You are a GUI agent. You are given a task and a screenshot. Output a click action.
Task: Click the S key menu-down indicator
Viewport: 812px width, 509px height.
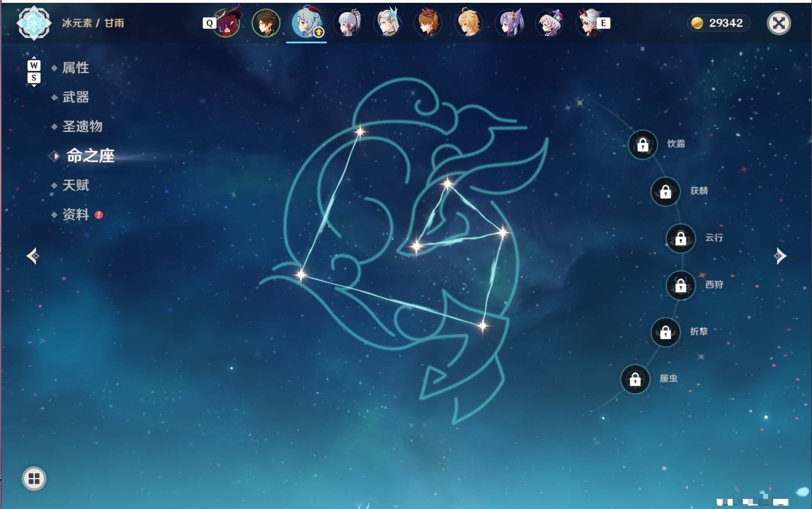tap(34, 78)
